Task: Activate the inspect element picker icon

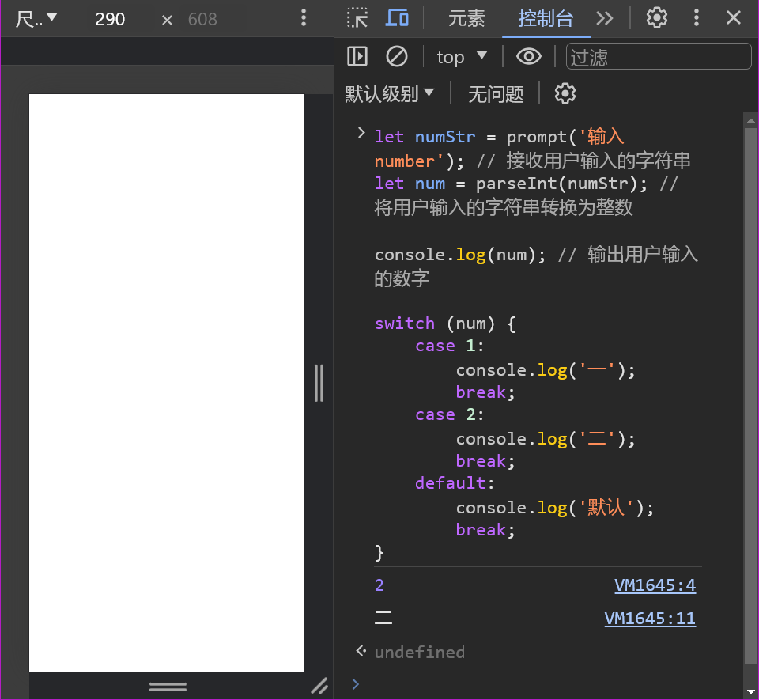Action: tap(357, 18)
